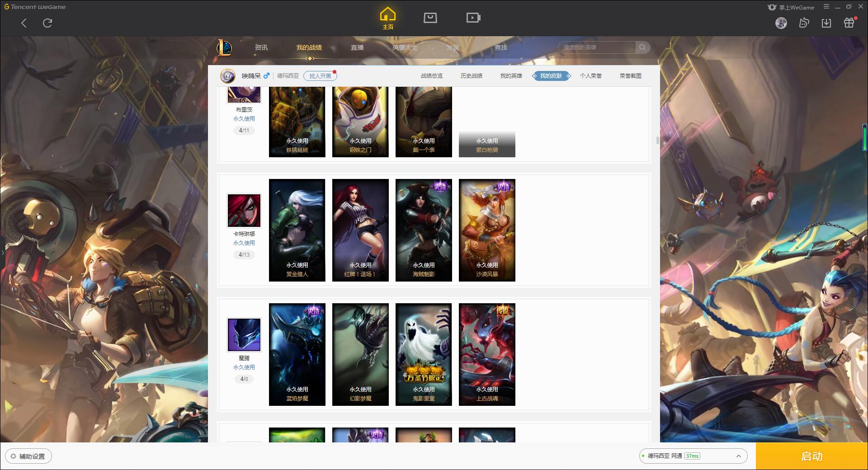
Task: Click the 卡特琳娜 champion portrait
Action: pos(244,211)
